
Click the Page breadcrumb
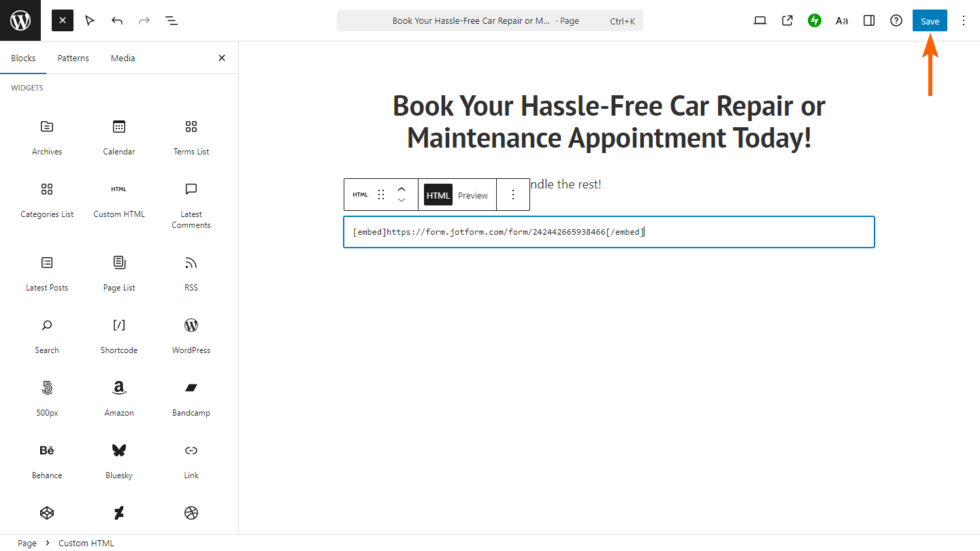27,543
